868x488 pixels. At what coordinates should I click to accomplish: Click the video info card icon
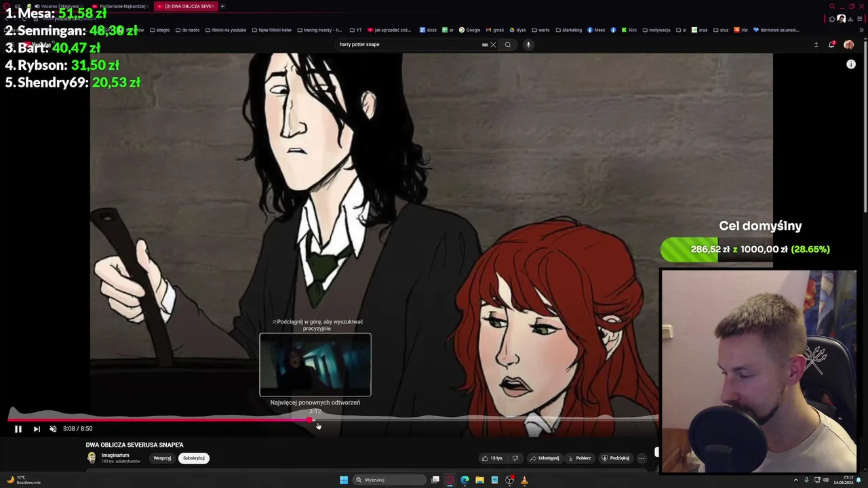click(x=851, y=64)
